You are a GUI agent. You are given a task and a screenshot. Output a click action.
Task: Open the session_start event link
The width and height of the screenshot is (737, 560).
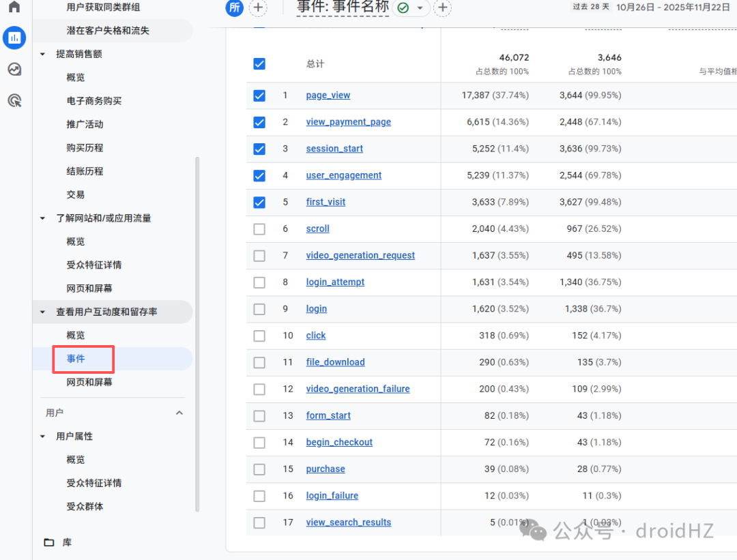tap(334, 149)
